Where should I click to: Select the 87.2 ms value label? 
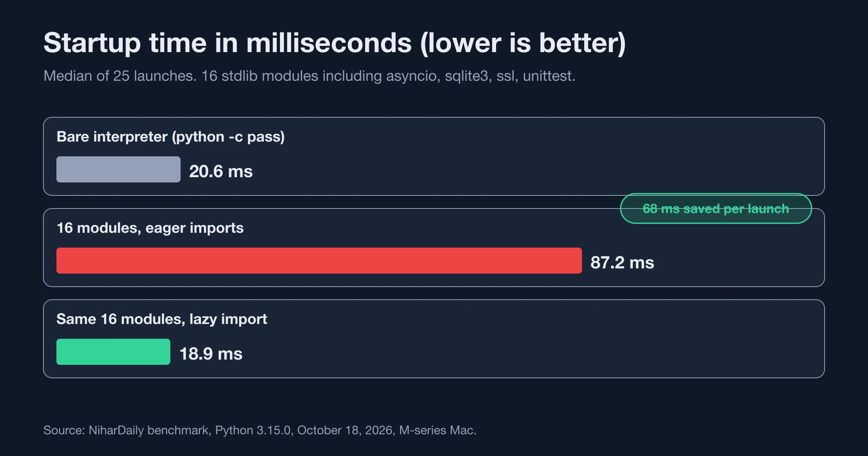622,262
